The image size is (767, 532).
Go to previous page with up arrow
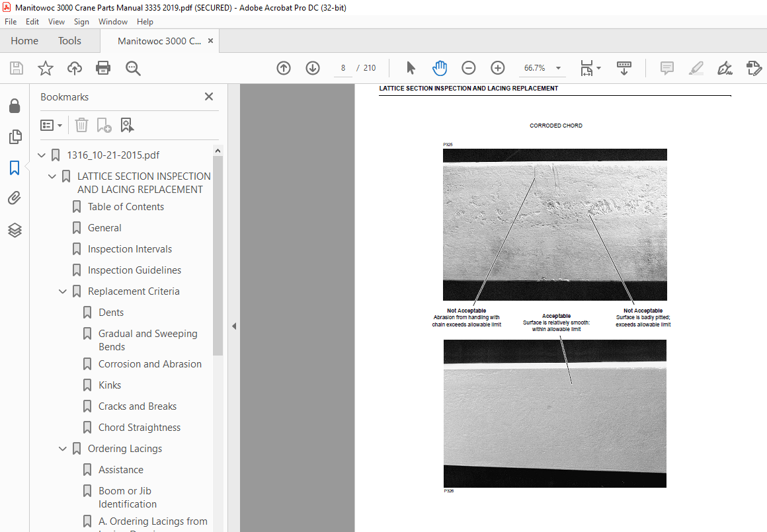click(x=284, y=68)
